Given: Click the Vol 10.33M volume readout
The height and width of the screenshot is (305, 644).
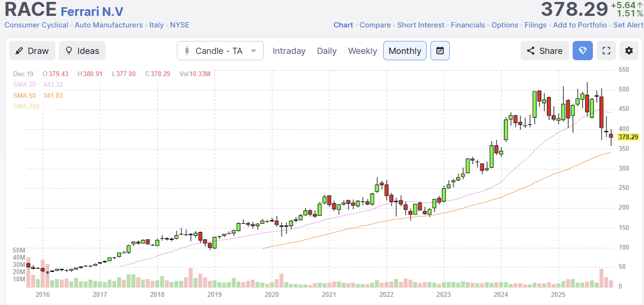Looking at the screenshot, I should [x=195, y=74].
